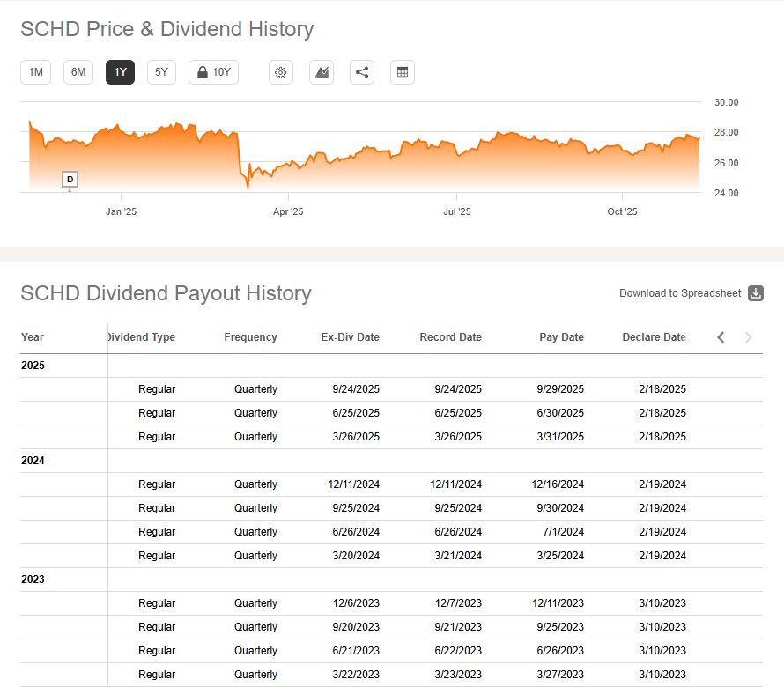Click Jul '25 axis label on chart
The height and width of the screenshot is (687, 784).
(x=457, y=211)
